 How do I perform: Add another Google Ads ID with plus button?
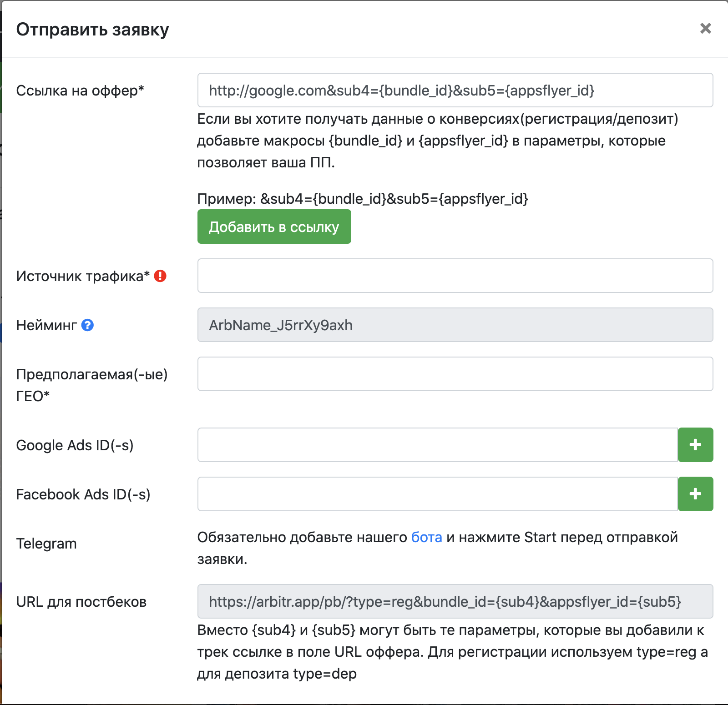695,445
